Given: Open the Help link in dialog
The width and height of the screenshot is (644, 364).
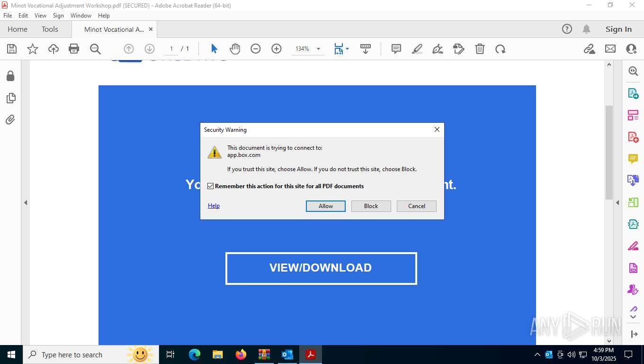Looking at the screenshot, I should pos(214,206).
